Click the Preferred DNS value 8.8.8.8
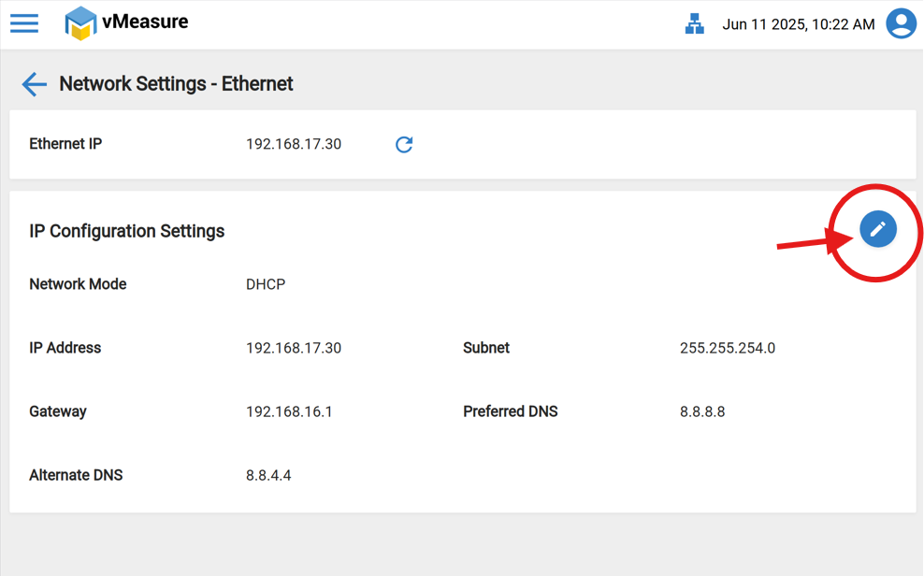The image size is (924, 576). [x=702, y=411]
